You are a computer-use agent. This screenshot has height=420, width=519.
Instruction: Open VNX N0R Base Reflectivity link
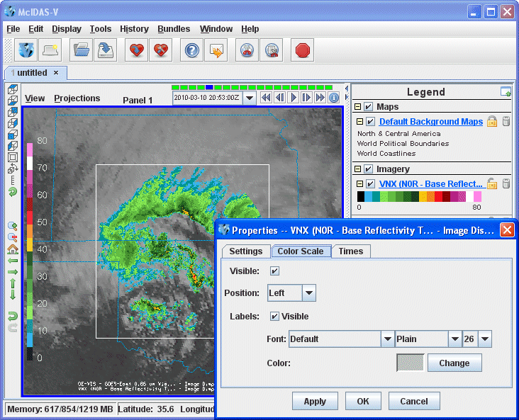[x=430, y=183]
